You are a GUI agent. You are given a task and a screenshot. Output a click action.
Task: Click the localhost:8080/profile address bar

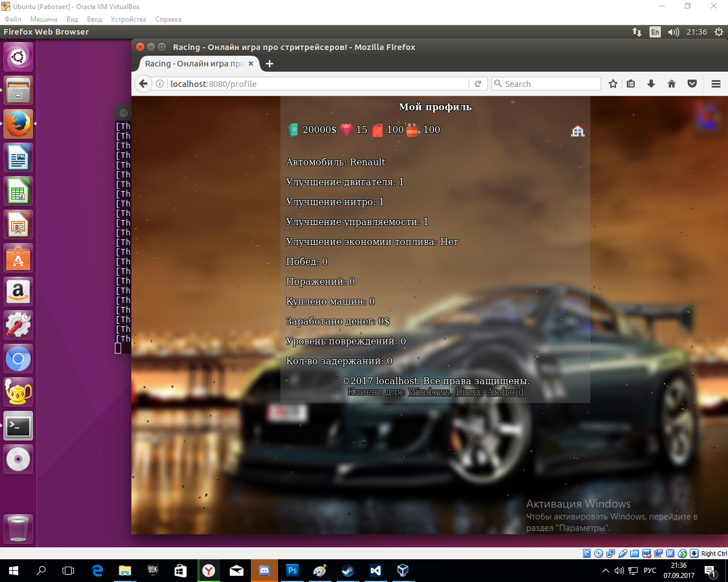[x=318, y=84]
